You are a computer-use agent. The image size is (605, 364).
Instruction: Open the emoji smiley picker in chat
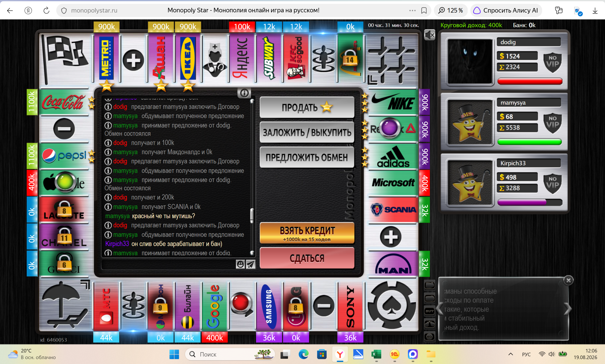click(x=240, y=264)
